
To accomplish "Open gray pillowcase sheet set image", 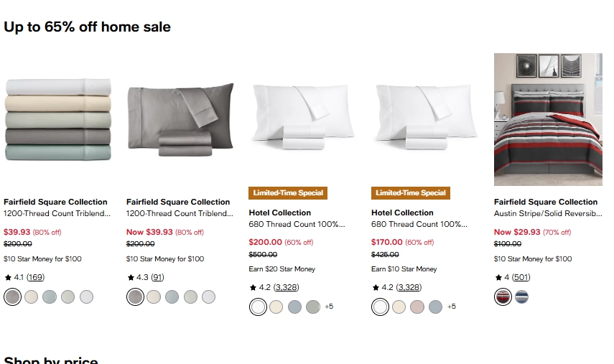I will (180, 119).
